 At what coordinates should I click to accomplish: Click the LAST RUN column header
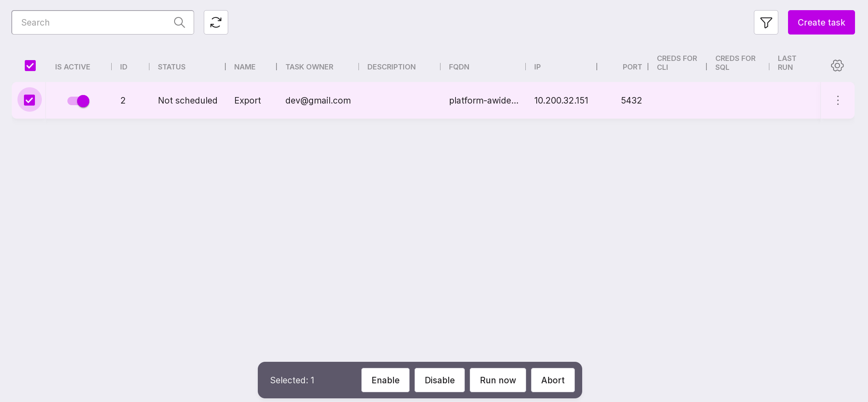pyautogui.click(x=786, y=63)
